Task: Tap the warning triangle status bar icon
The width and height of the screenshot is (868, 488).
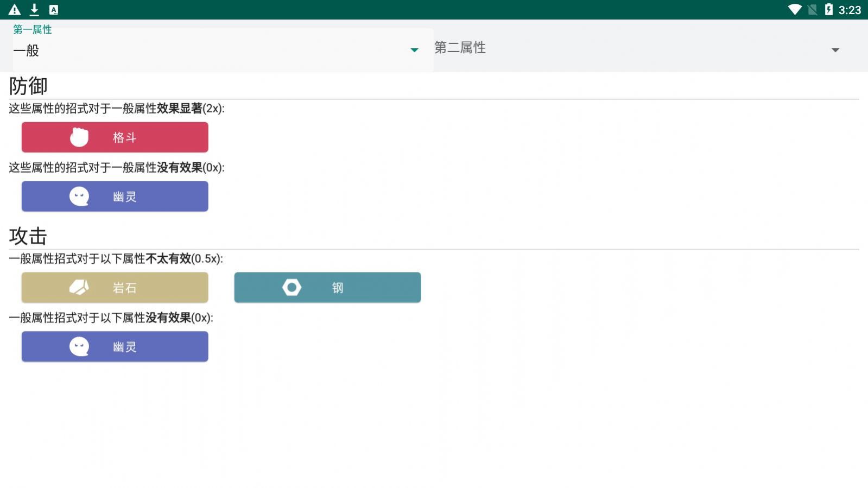Action: [x=15, y=10]
